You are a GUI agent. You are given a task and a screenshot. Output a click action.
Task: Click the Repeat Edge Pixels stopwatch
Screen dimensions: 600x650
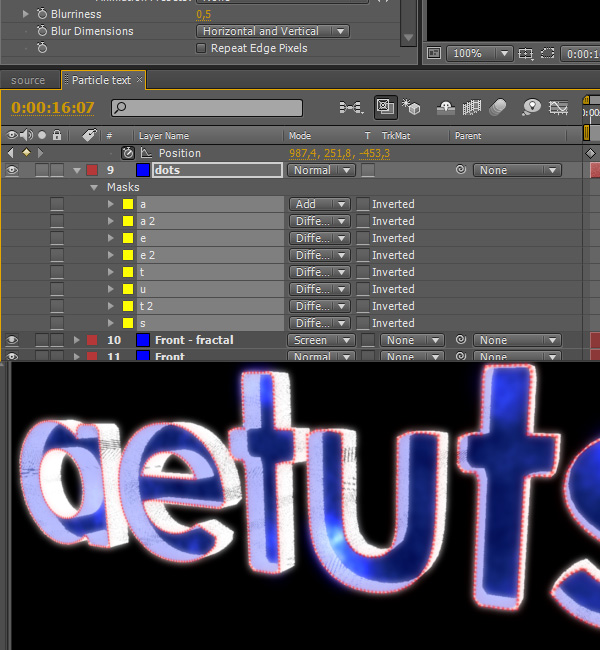pyautogui.click(x=42, y=48)
